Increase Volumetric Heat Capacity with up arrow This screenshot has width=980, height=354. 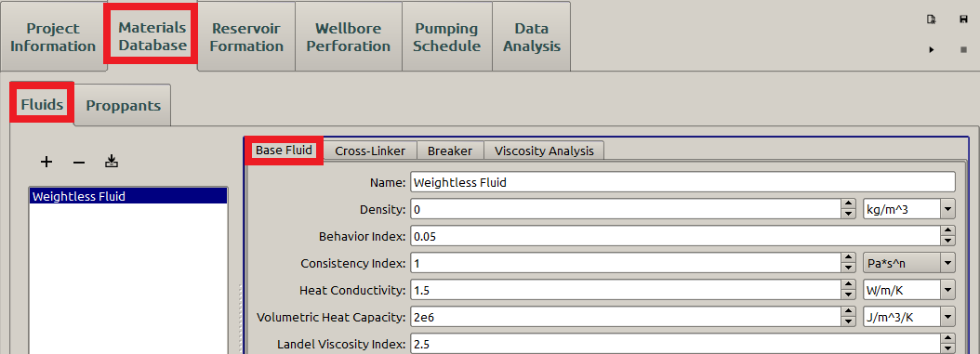848,312
